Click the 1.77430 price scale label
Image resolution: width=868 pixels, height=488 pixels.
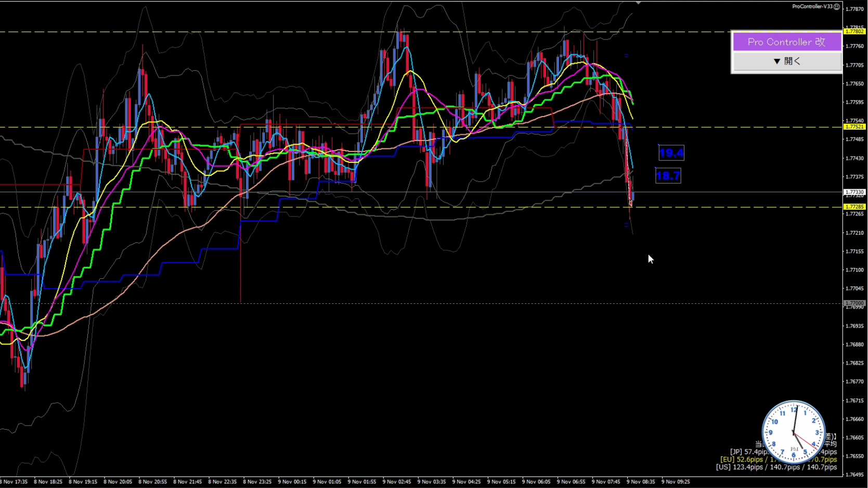tap(854, 158)
